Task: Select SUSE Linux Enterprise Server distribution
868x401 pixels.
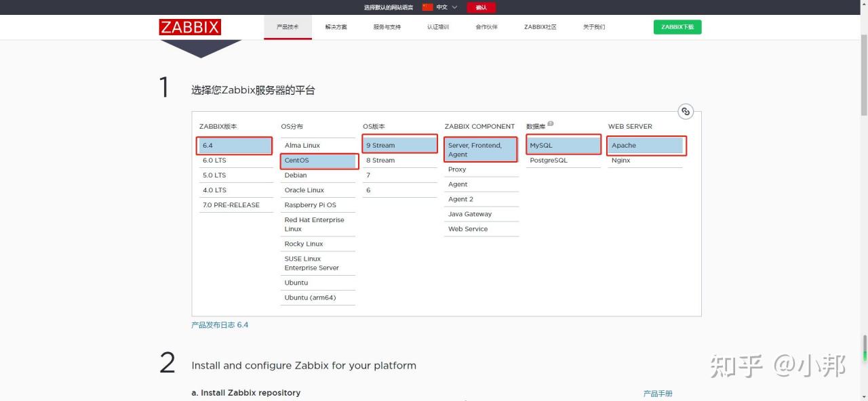Action: click(x=318, y=263)
